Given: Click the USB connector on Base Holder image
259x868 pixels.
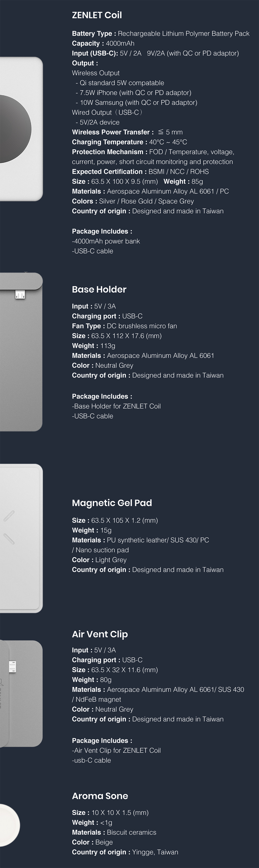Looking at the screenshot, I should coord(20,295).
